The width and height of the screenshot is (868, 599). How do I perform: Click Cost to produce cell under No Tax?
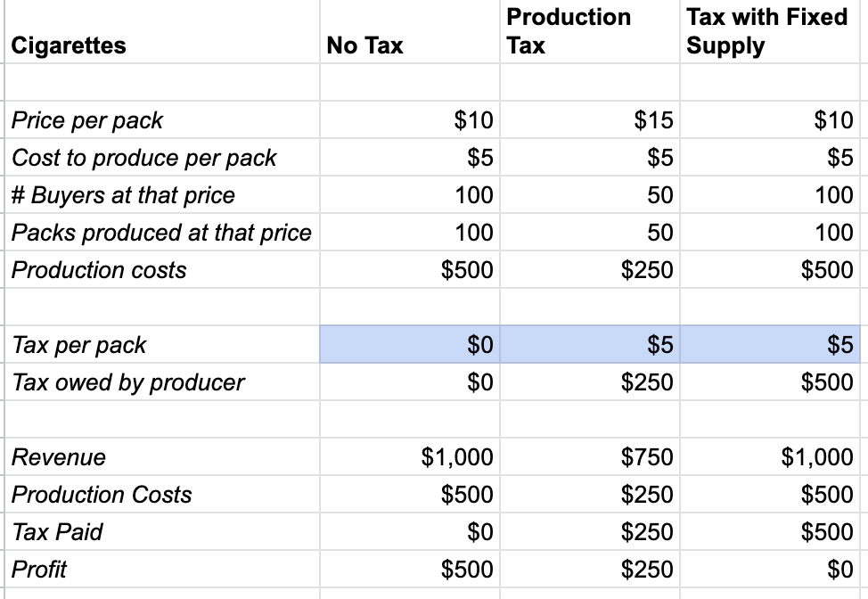coord(410,157)
